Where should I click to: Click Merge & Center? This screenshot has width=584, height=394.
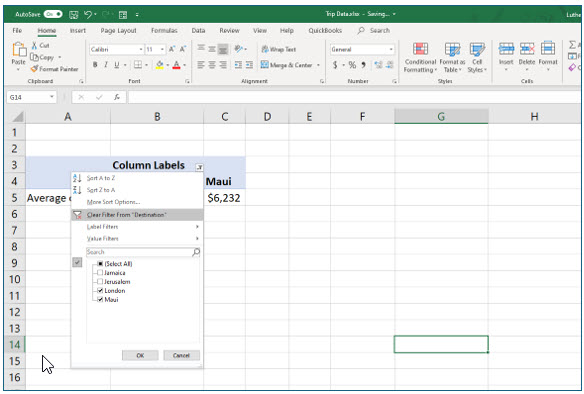pyautogui.click(x=287, y=65)
